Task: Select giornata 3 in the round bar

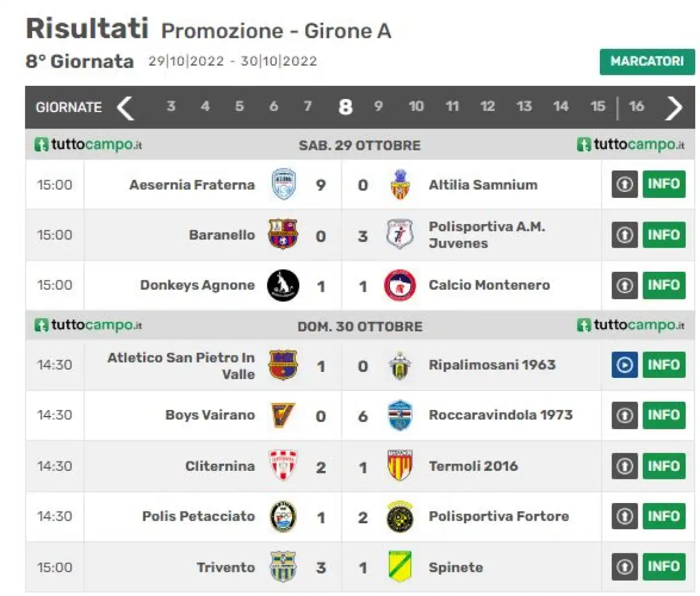Action: click(171, 106)
